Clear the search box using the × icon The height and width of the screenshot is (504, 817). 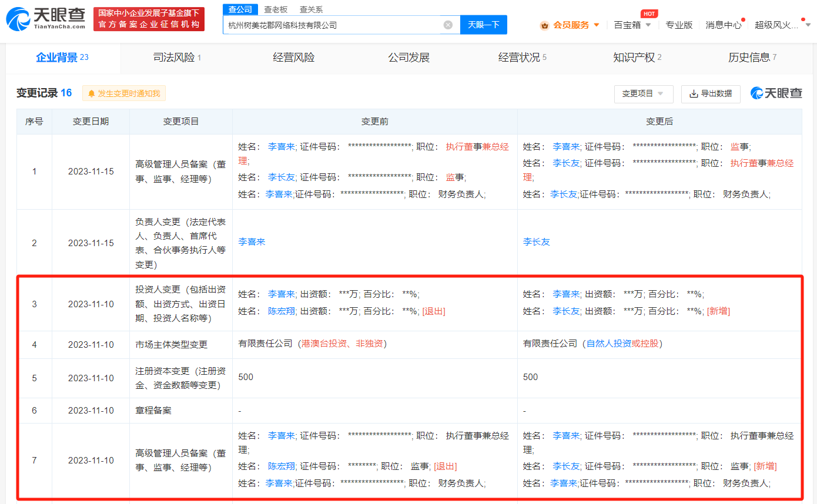point(449,25)
